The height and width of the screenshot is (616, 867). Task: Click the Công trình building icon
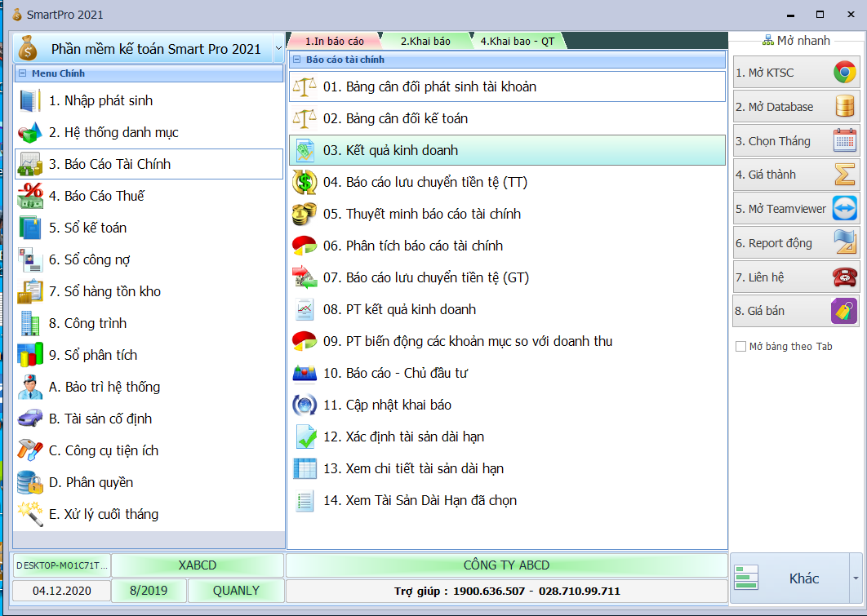coord(30,323)
